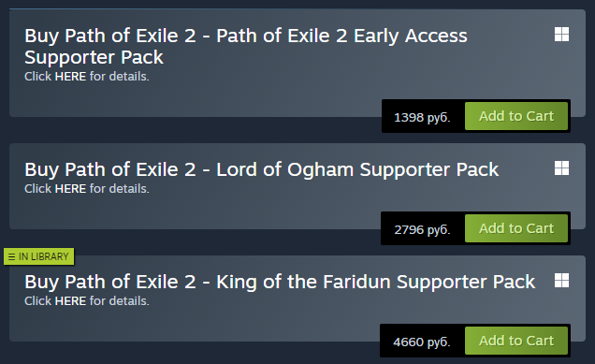Select Lord of Ogham Supporter Pack title
The width and height of the screenshot is (595, 364).
tap(261, 169)
